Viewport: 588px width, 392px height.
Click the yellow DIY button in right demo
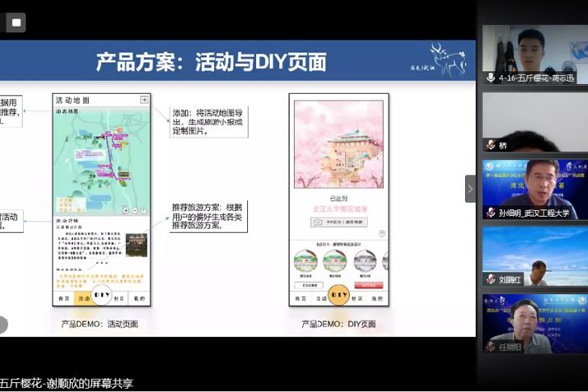338,294
